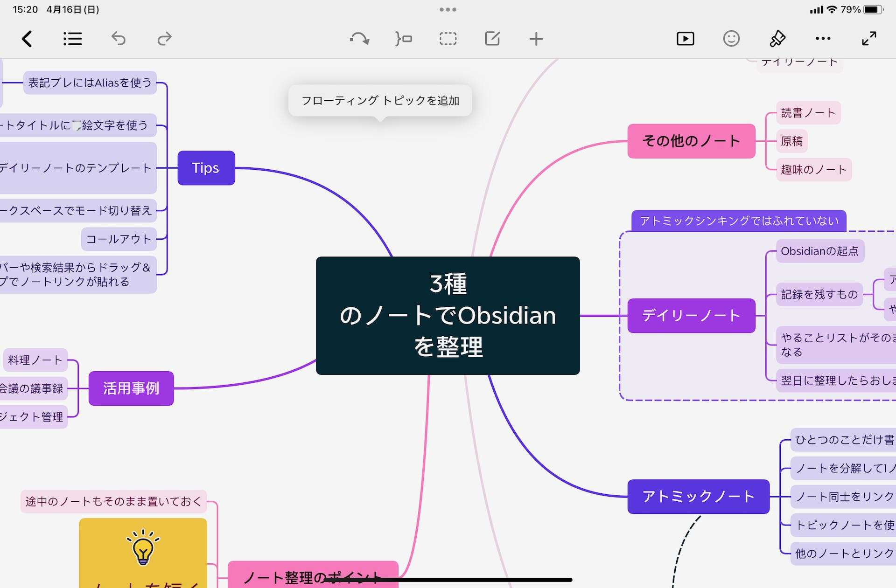Add a boundary with dashed rectangle icon
The height and width of the screenshot is (588, 896).
[448, 39]
